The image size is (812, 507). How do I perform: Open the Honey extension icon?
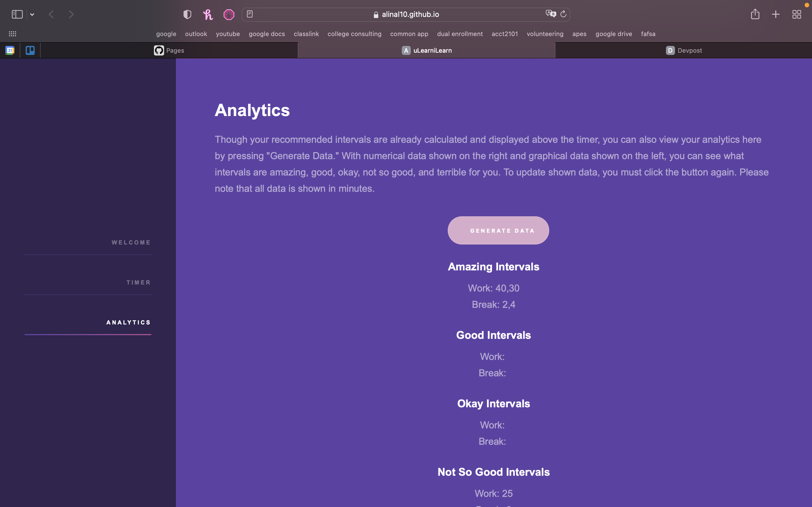point(208,14)
